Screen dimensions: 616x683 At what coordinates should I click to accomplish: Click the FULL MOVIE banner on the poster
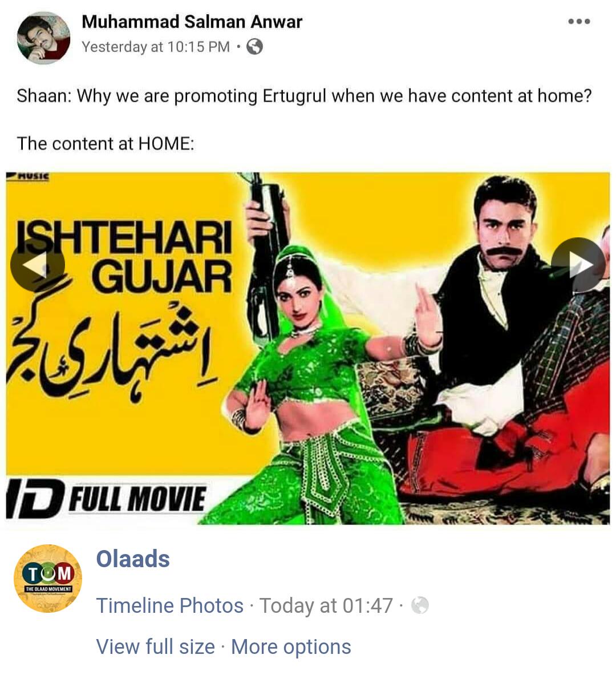[x=107, y=499]
